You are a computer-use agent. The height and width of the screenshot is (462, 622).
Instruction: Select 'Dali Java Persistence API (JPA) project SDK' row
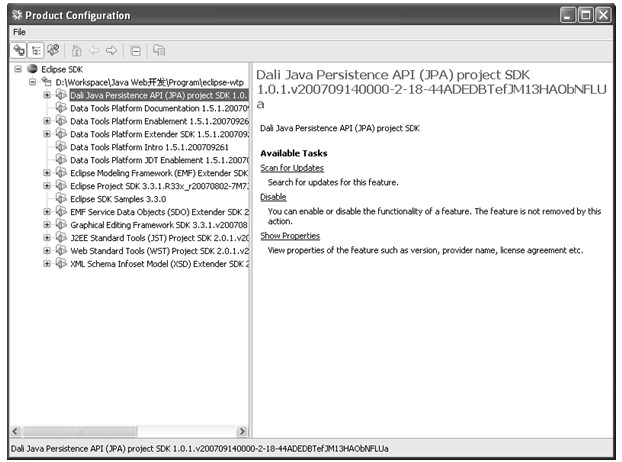[x=159, y=95]
